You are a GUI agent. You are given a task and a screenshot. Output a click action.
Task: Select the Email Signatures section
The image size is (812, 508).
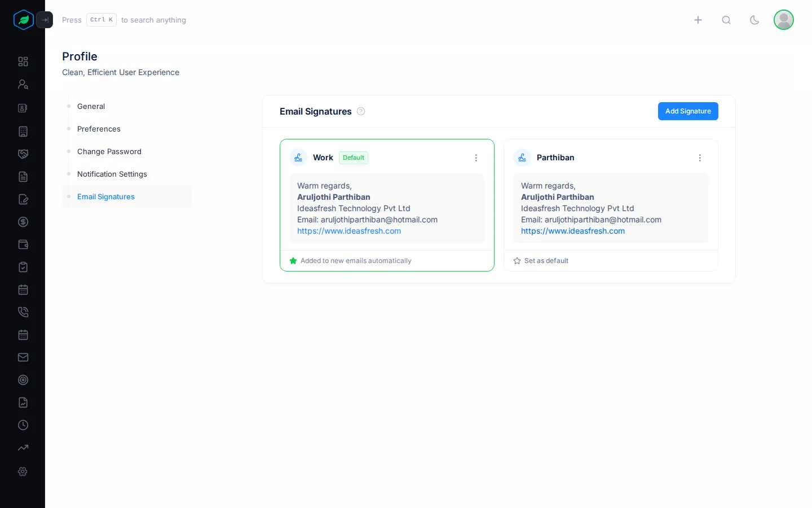click(127, 196)
